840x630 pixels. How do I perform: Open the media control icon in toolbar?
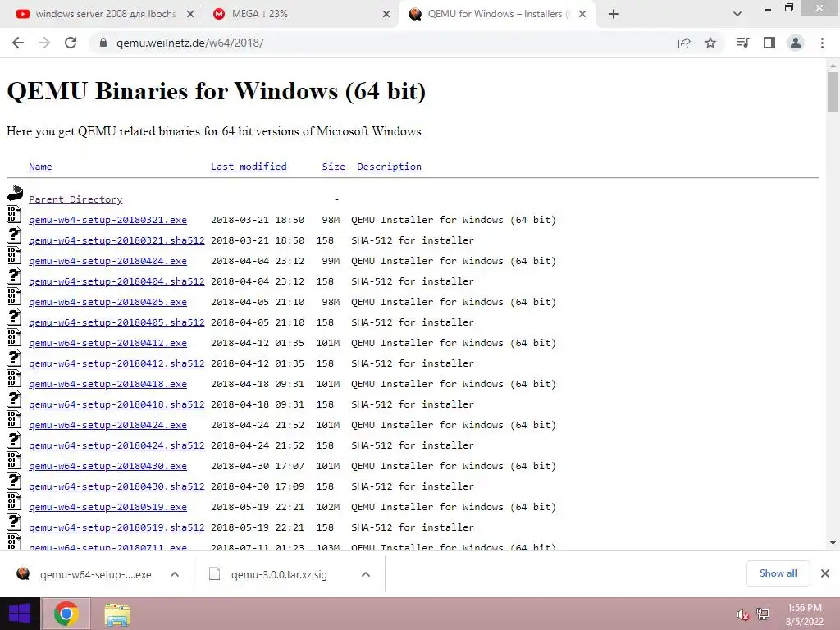pyautogui.click(x=743, y=43)
